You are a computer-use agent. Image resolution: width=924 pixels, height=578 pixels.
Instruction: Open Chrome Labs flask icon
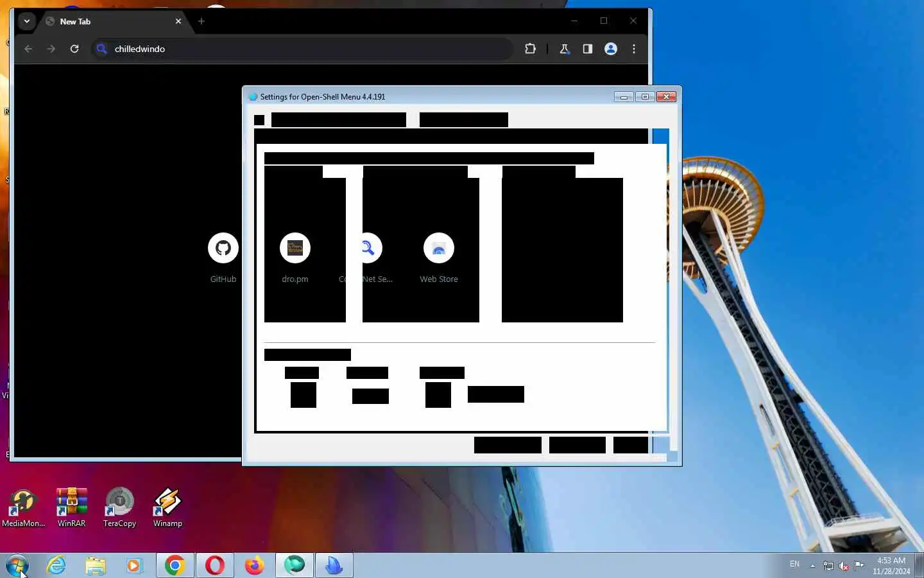(565, 49)
